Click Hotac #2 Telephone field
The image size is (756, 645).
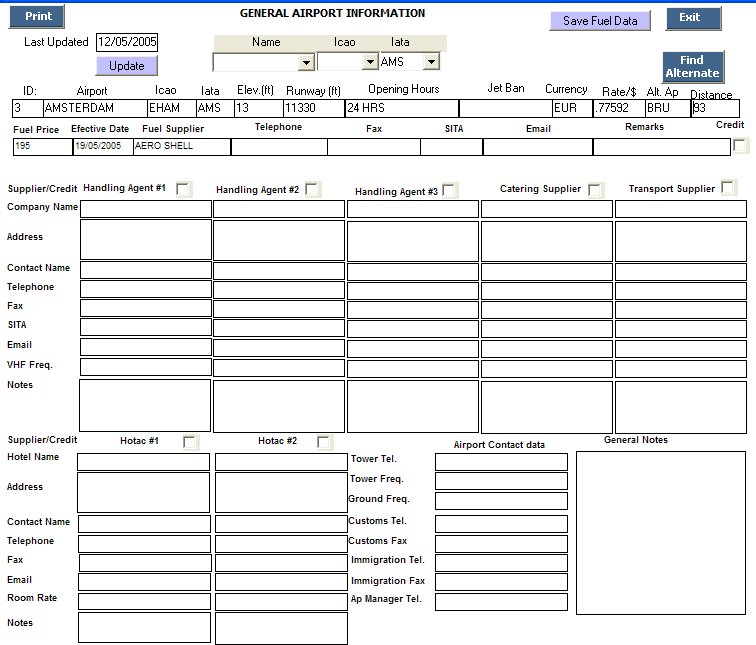click(281, 543)
